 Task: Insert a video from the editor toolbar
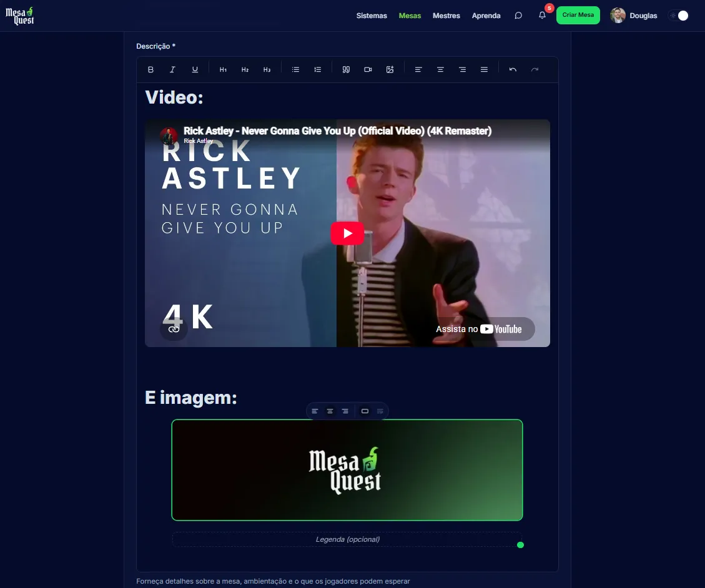coord(368,70)
